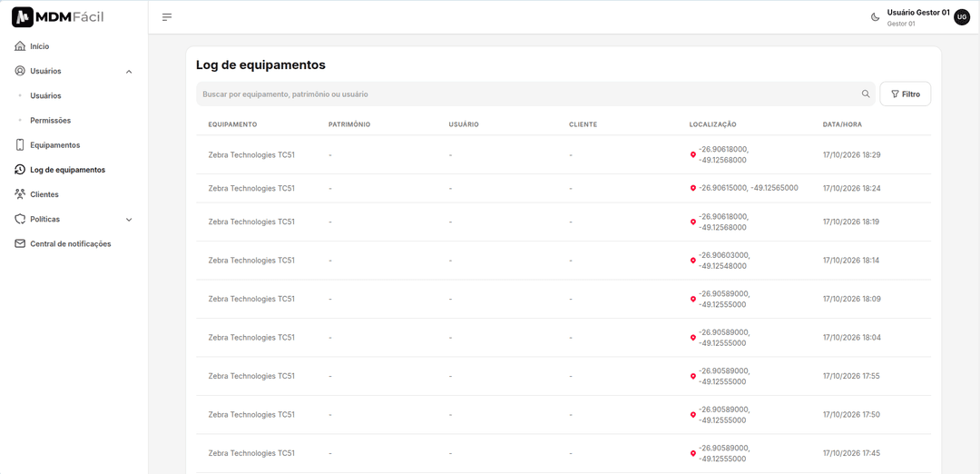This screenshot has width=980, height=474.
Task: Click timestamp 17/10/2026 18:24
Action: pos(851,188)
